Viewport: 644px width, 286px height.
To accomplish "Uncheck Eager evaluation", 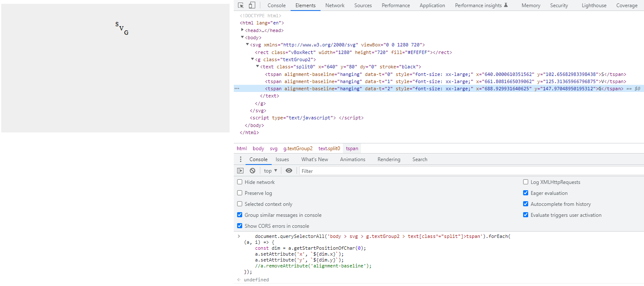I will click(526, 193).
